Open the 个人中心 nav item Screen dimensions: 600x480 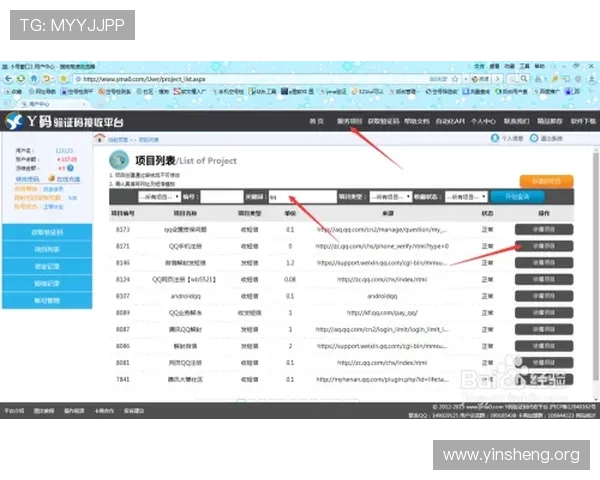483,121
